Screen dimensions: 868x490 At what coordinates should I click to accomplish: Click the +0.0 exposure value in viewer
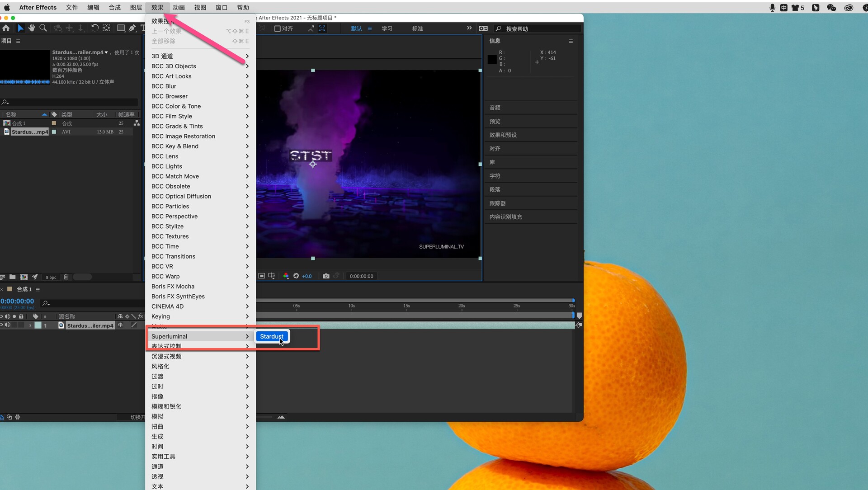307,276
